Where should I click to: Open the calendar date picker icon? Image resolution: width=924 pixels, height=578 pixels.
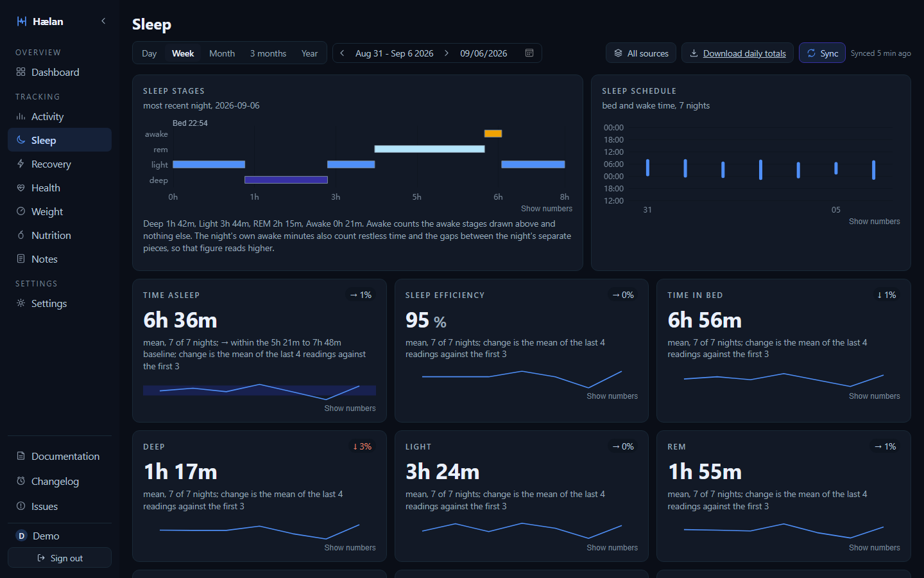(x=529, y=53)
